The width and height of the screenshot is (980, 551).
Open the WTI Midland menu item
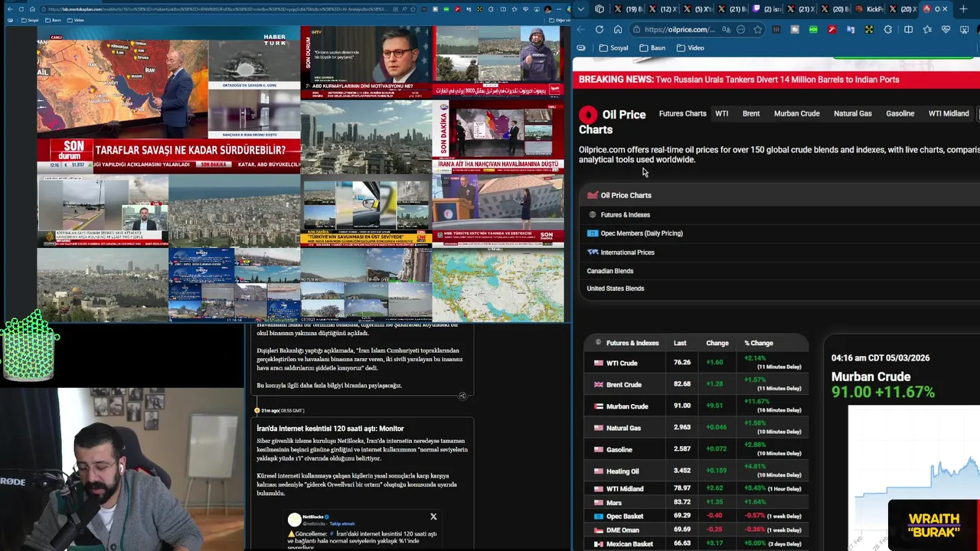[x=949, y=113]
